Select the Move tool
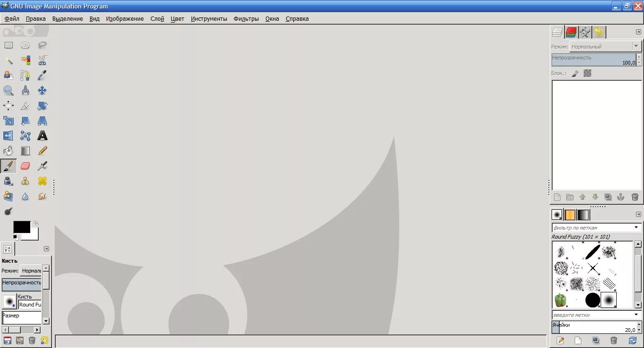Screen dimensions: 644x348 point(42,91)
